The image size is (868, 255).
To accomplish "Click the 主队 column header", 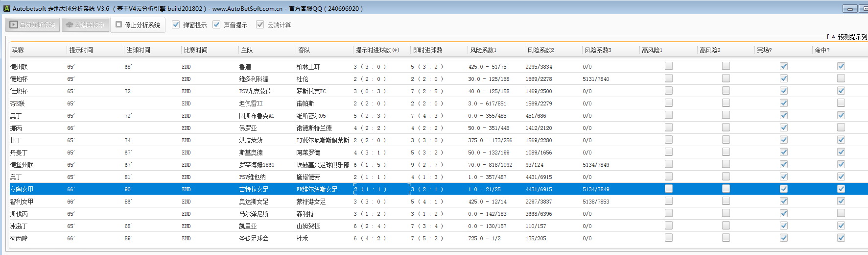I will (247, 50).
